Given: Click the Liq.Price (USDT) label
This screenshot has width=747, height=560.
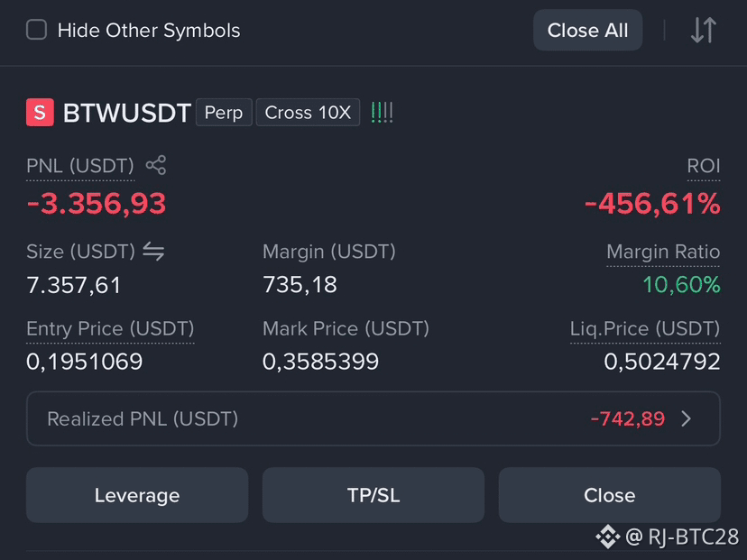Looking at the screenshot, I should click(645, 328).
